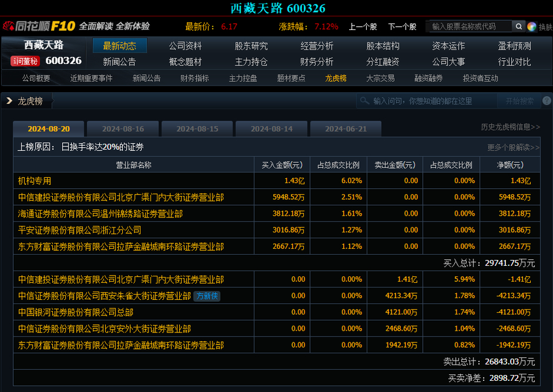Click the question mark help icon
The height and width of the screenshot is (392, 553).
(x=546, y=101)
